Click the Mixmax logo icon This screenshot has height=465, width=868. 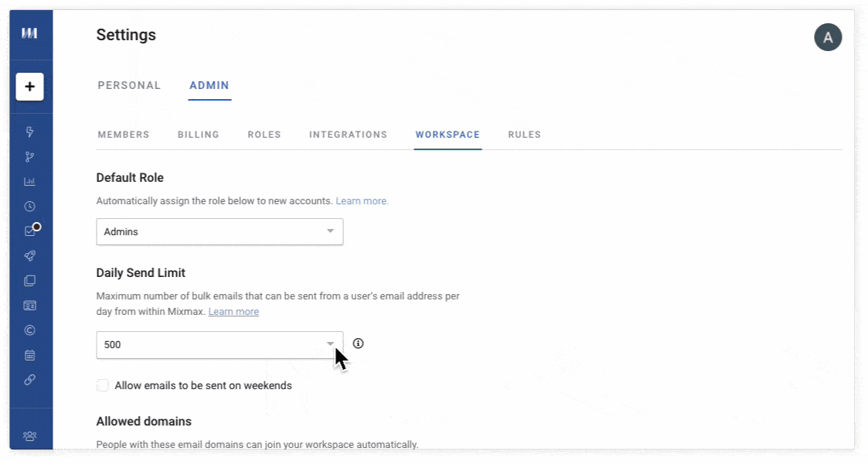pos(29,33)
